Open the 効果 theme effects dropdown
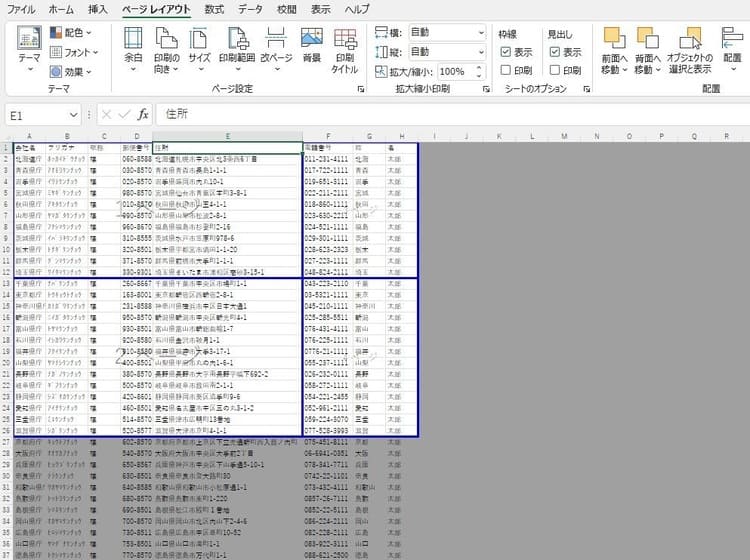The width and height of the screenshot is (750, 560). click(x=71, y=72)
